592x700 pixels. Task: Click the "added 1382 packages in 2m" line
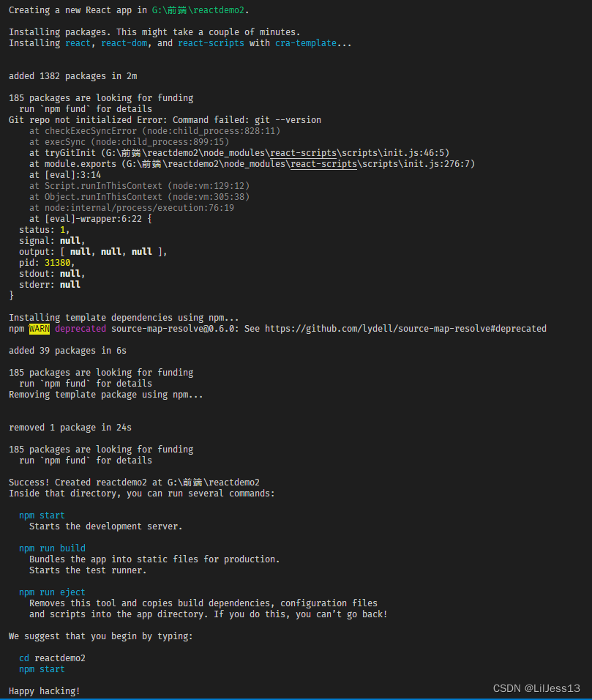point(73,76)
